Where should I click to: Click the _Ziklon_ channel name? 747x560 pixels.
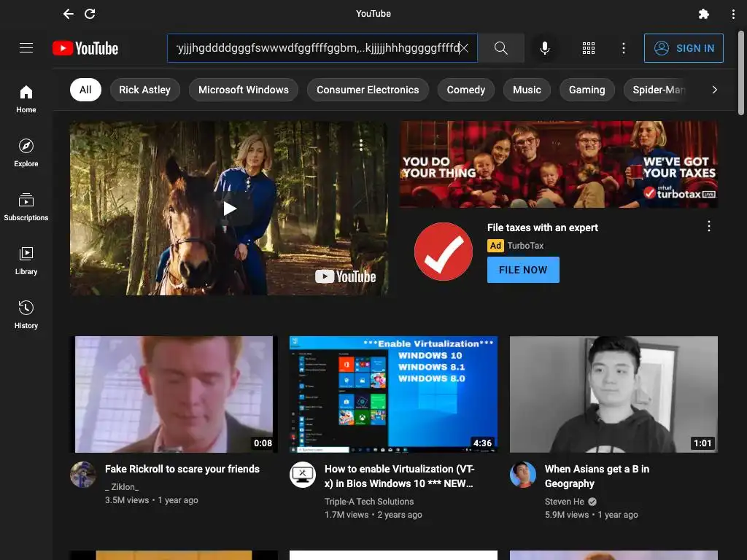click(x=122, y=487)
